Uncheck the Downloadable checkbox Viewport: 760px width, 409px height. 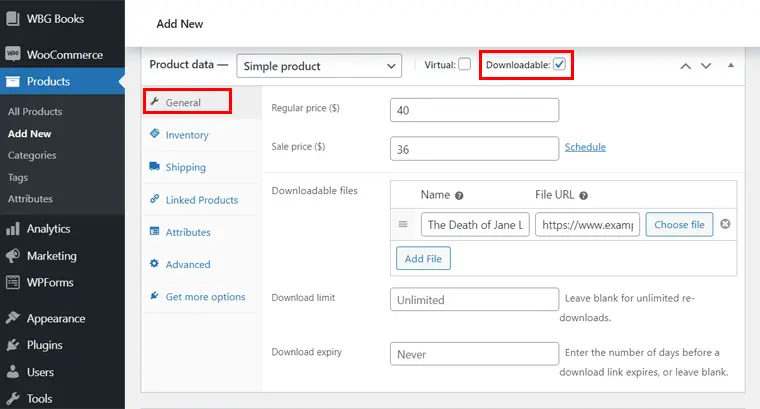(559, 64)
